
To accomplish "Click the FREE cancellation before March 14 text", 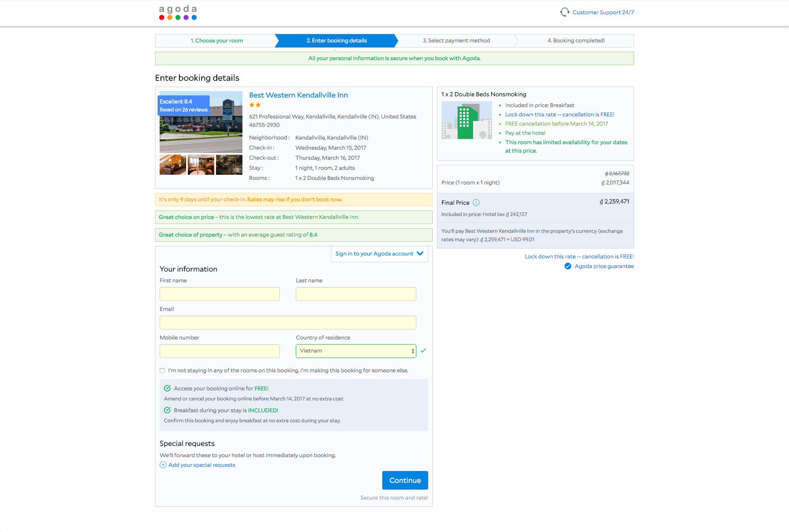I will click(557, 124).
